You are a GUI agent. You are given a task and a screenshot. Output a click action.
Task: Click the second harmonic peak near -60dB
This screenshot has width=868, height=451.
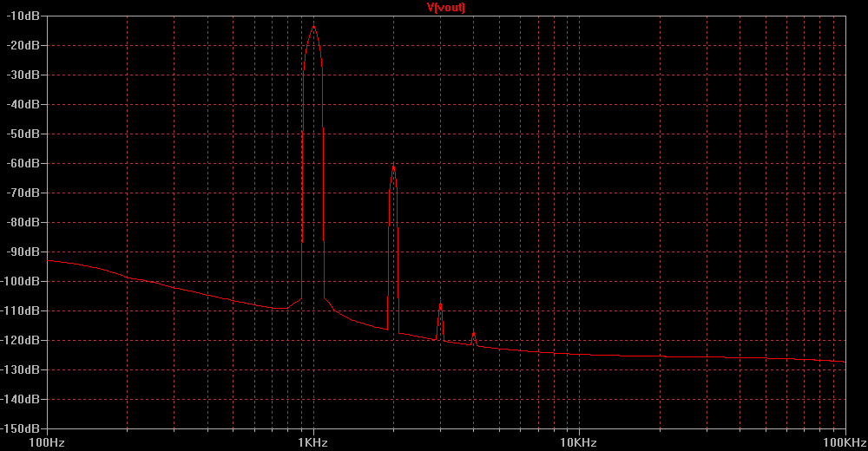[x=393, y=165]
